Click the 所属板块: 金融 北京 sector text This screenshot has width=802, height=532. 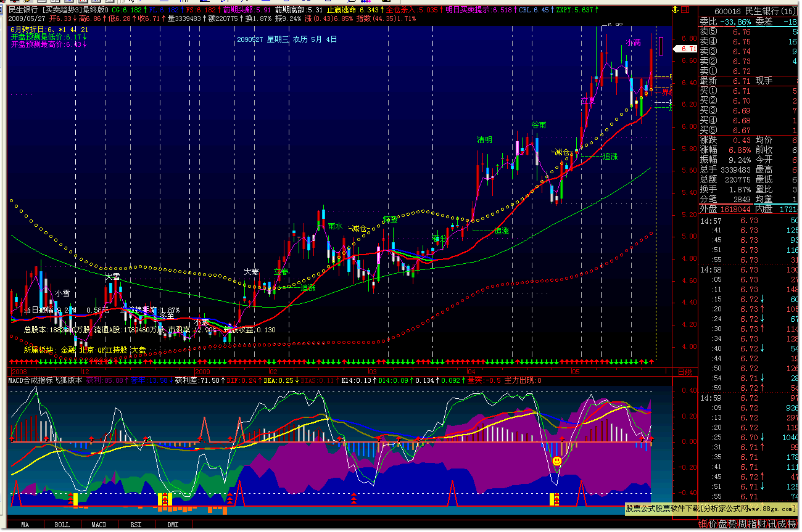pos(85,350)
